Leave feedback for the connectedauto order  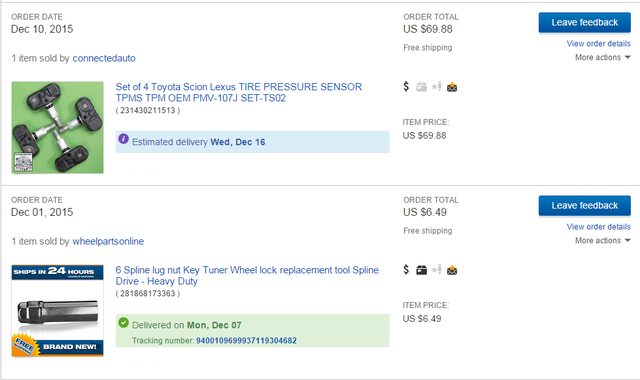(x=584, y=22)
